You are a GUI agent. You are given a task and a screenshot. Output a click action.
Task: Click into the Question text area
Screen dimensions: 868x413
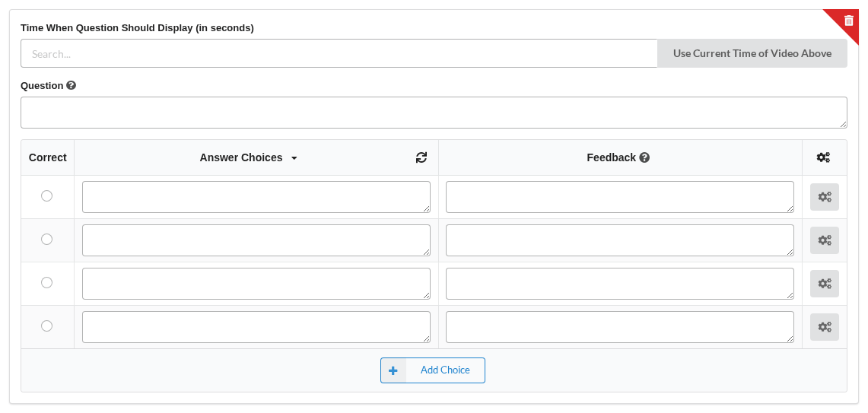point(434,113)
